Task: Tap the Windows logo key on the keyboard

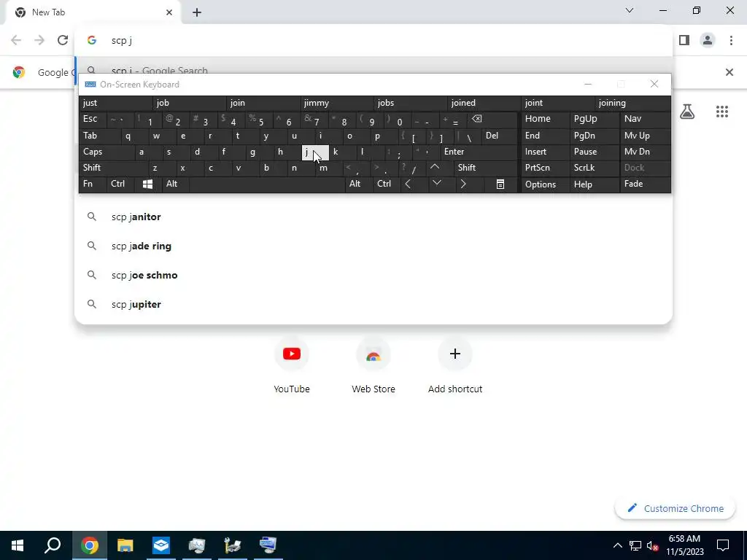Action: coord(147,184)
